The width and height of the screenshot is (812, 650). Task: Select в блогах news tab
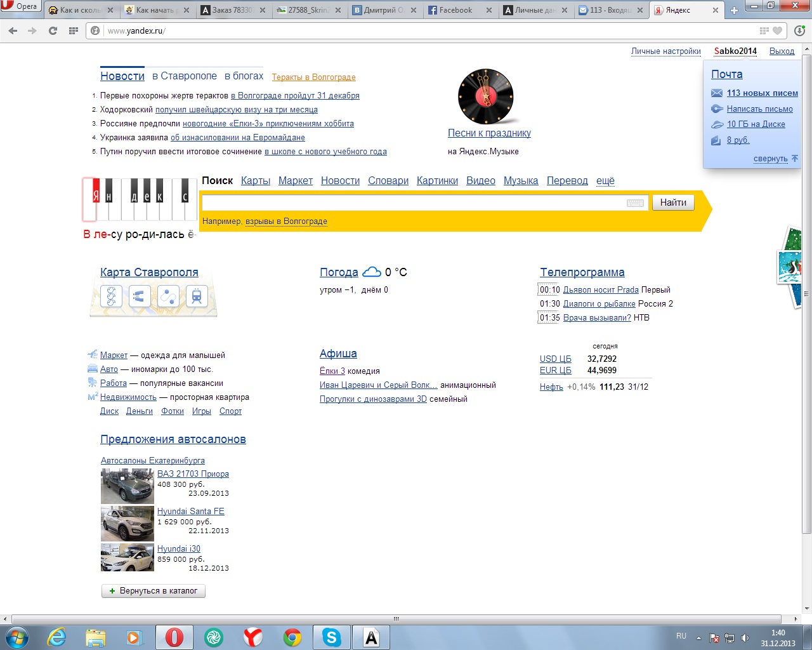pos(244,76)
